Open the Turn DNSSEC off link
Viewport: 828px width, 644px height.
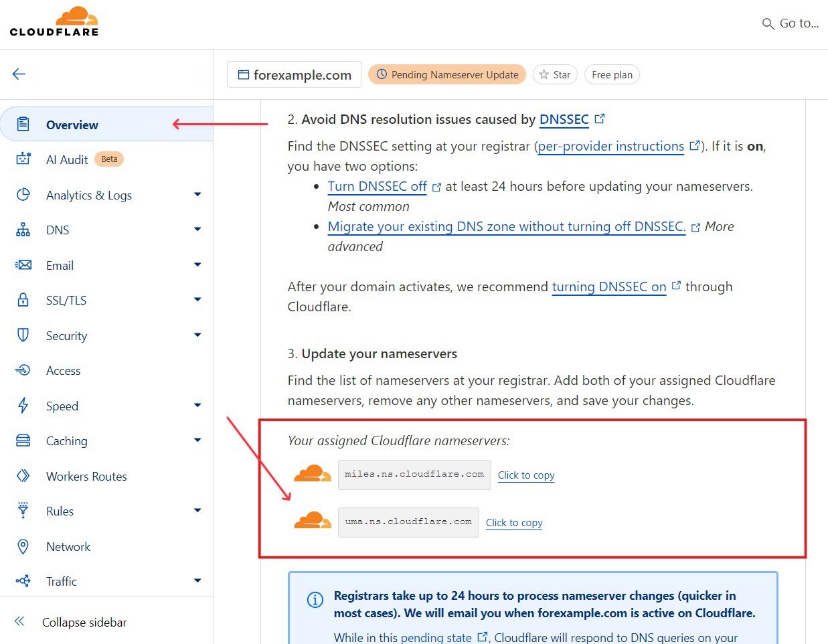pyautogui.click(x=377, y=187)
